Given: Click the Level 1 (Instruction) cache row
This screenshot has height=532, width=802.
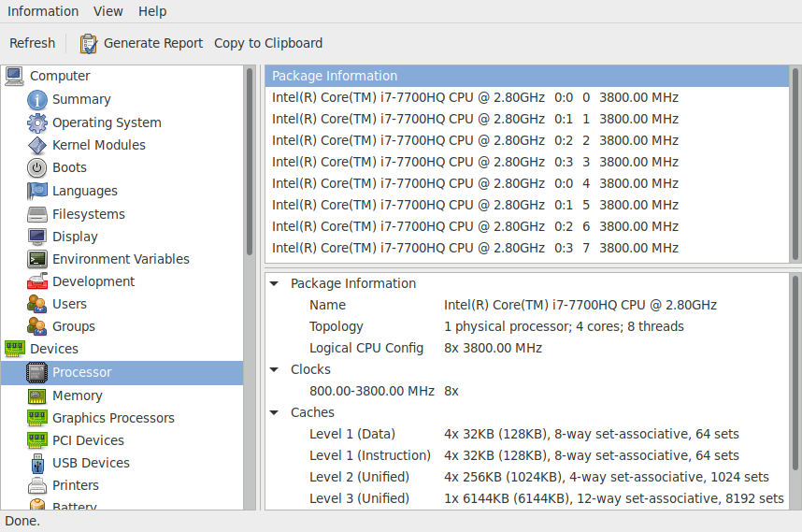Looking at the screenshot, I should pos(527,455).
